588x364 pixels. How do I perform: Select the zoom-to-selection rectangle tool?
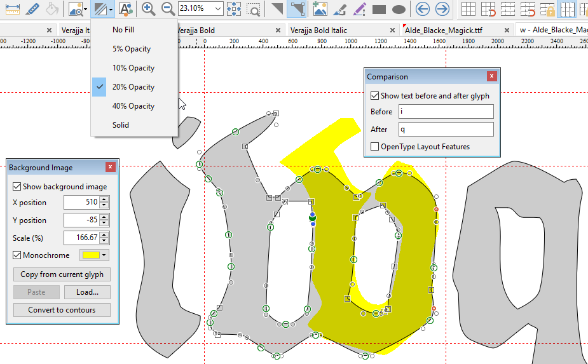pos(254,9)
